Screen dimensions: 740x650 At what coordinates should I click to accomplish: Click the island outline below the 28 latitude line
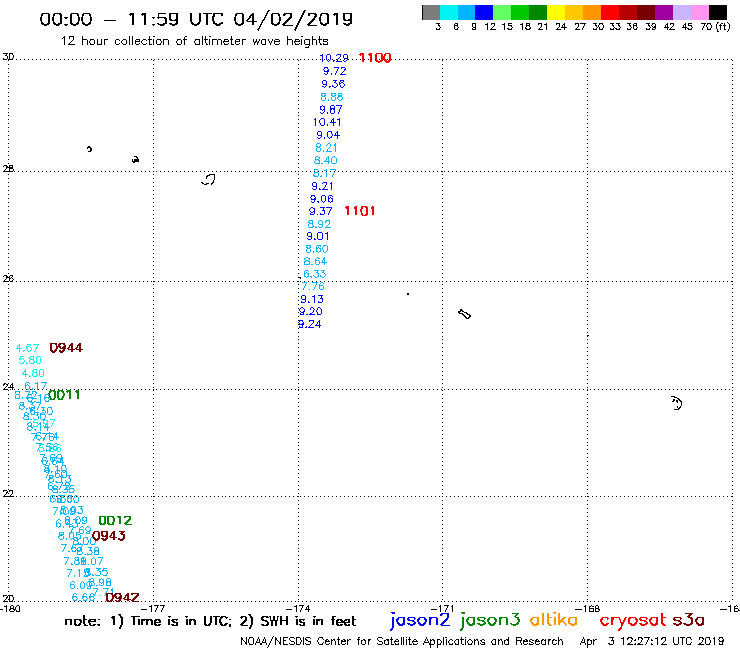click(209, 179)
